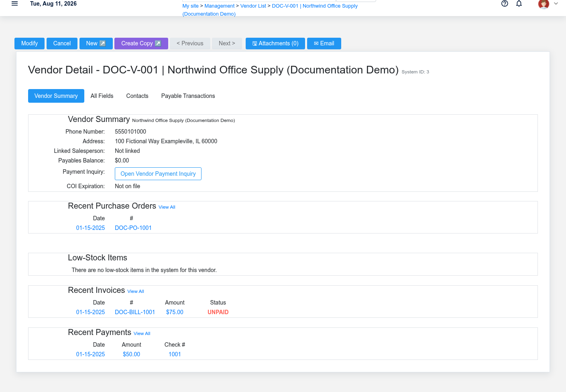Click the invoice date 01-15-2025
The image size is (566, 392).
(90, 312)
